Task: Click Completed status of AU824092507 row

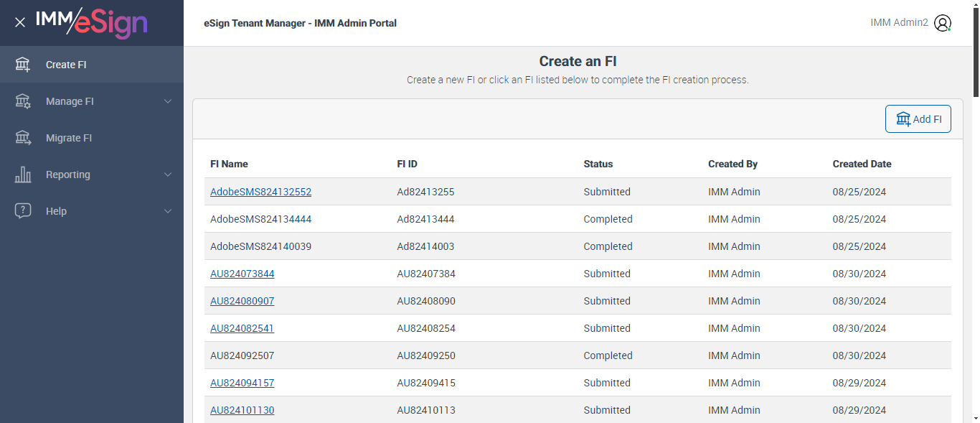Action: click(608, 355)
